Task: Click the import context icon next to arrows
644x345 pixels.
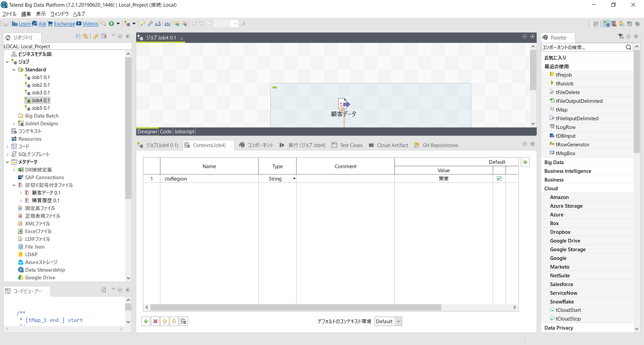Action: pyautogui.click(x=183, y=321)
